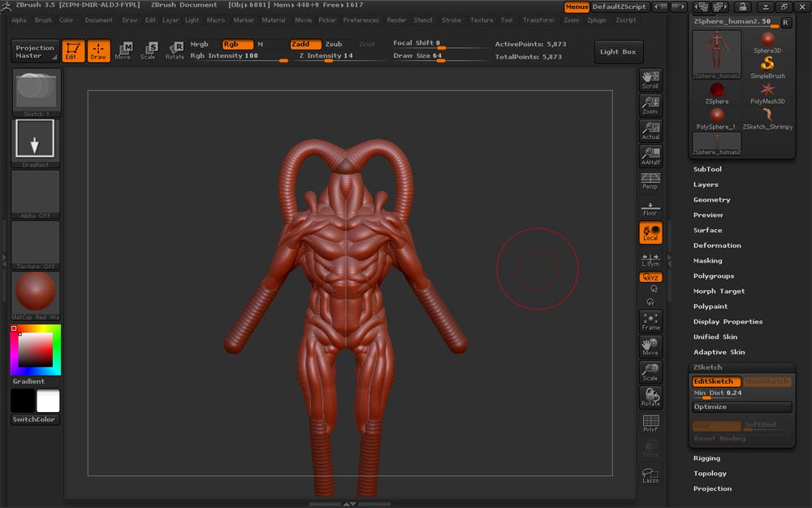Click the Rgb Intensity slider

click(x=238, y=56)
